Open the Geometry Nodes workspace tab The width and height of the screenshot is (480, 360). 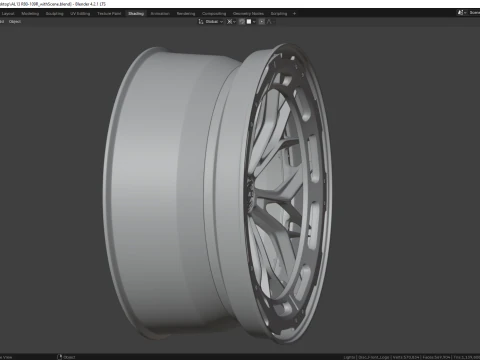[x=248, y=14]
